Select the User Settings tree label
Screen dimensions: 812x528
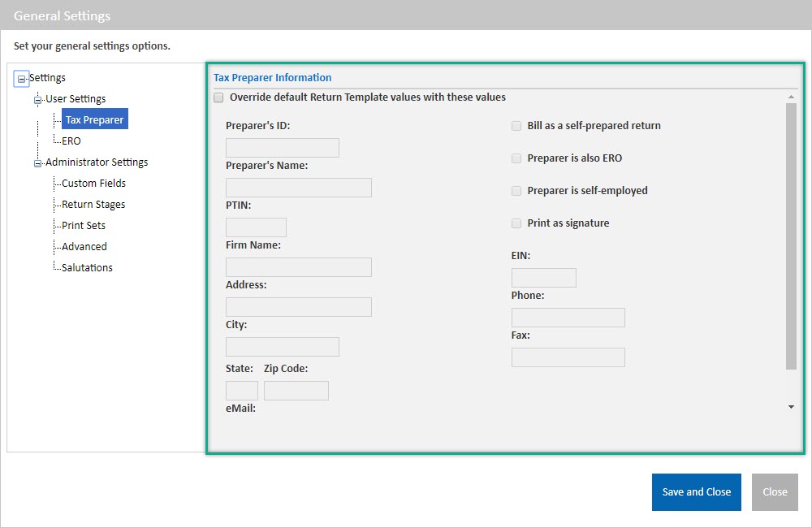click(76, 98)
